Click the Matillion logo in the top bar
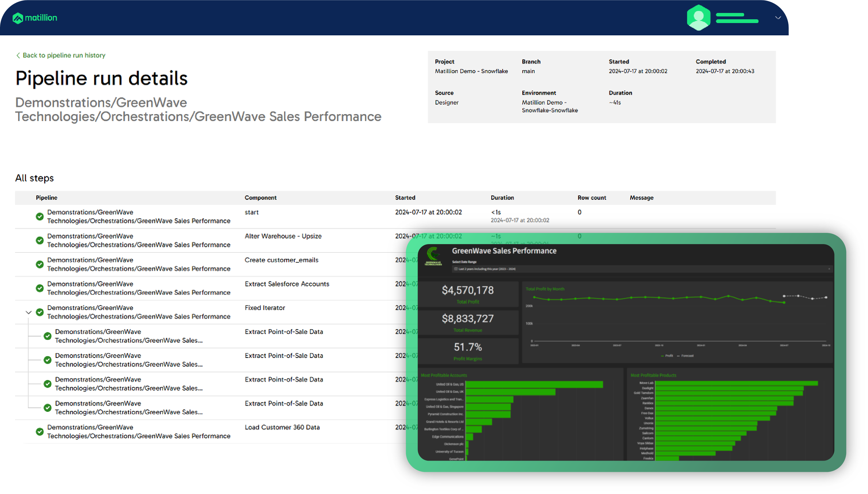This screenshot has width=868, height=494. point(35,18)
